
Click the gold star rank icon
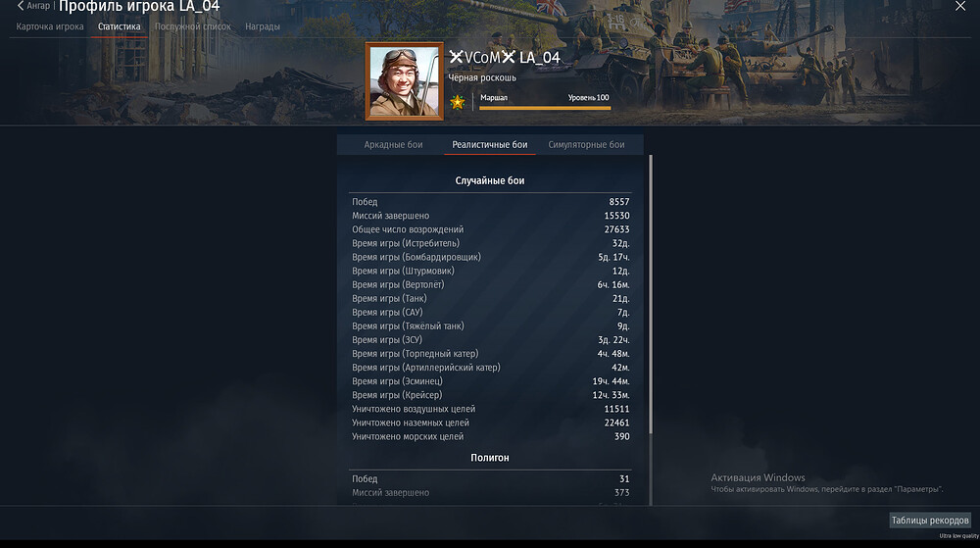[x=458, y=102]
